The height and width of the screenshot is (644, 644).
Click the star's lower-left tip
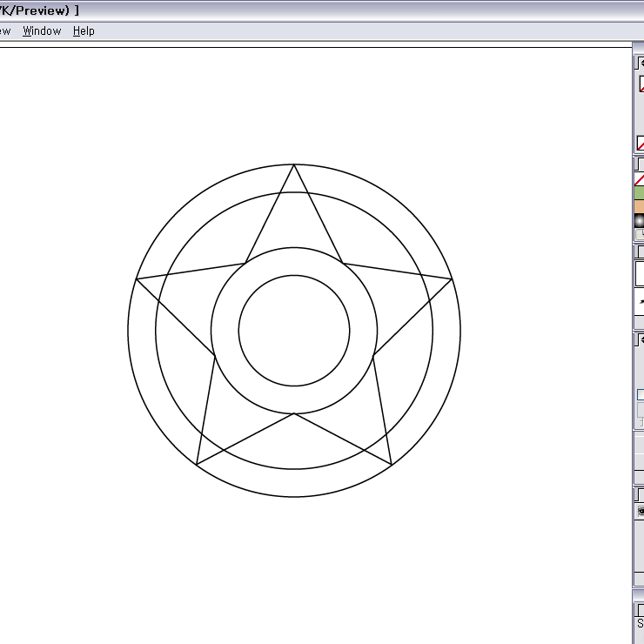click(x=197, y=465)
